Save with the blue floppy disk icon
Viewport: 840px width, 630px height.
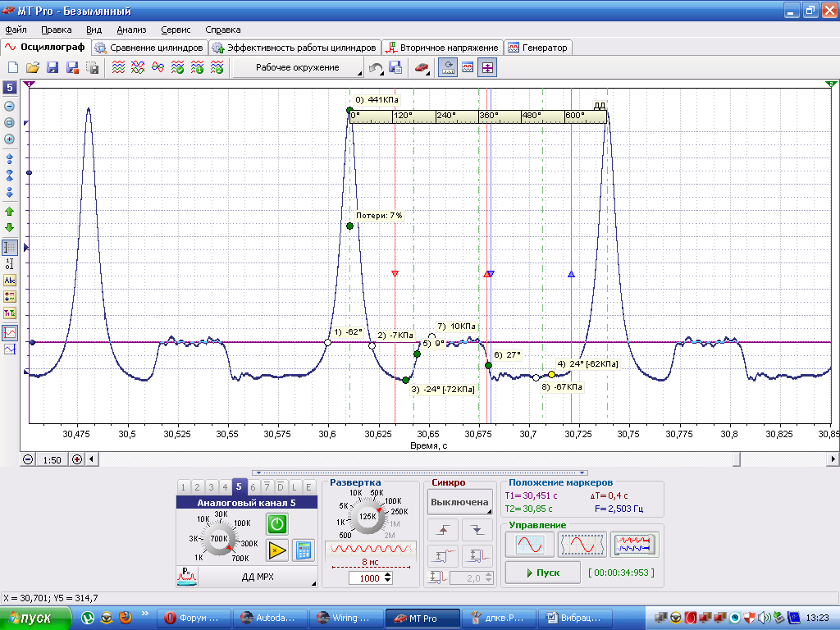click(x=52, y=67)
